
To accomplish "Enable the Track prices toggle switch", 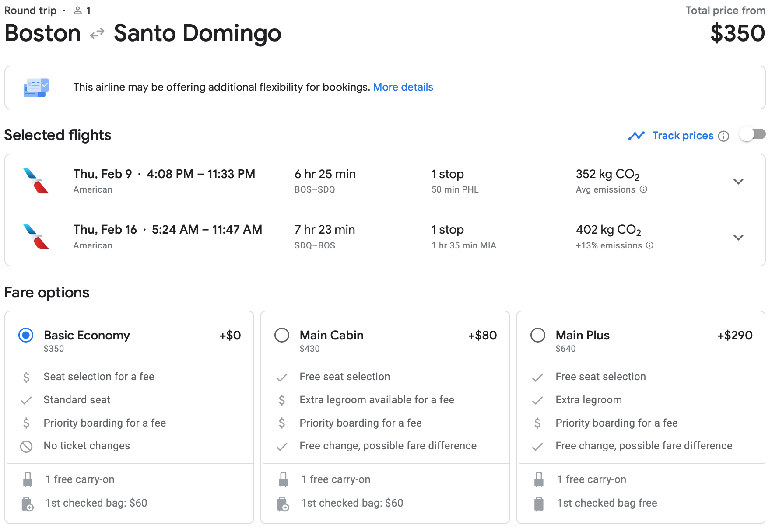I will [752, 135].
